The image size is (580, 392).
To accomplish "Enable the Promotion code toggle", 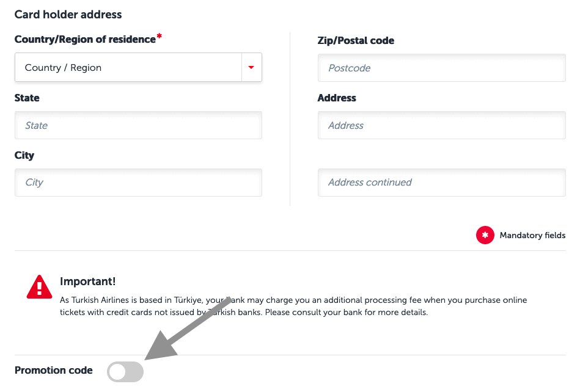I will [125, 371].
